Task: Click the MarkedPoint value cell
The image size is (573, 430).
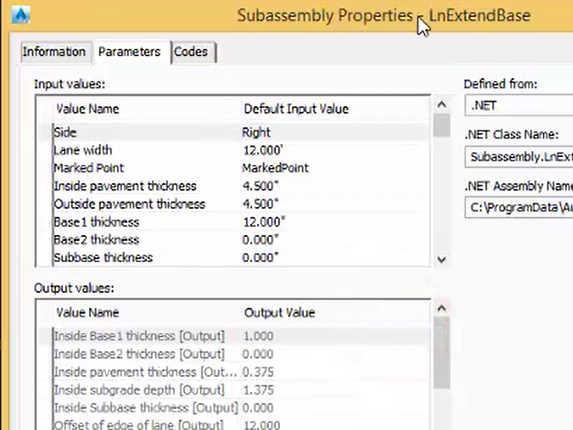Action: [275, 168]
